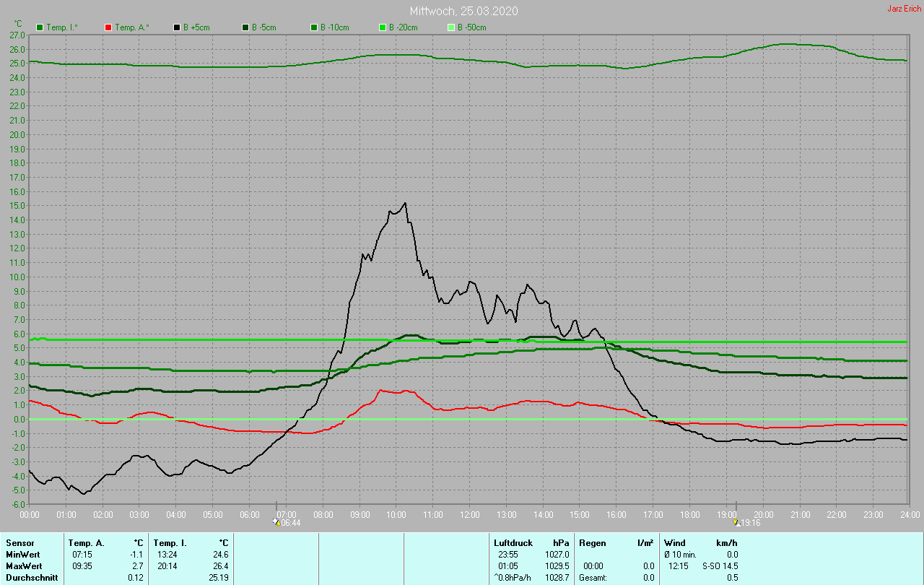This screenshot has width=924, height=585.
Task: Click the 'Temp. I.*' legend label
Action: click(62, 27)
